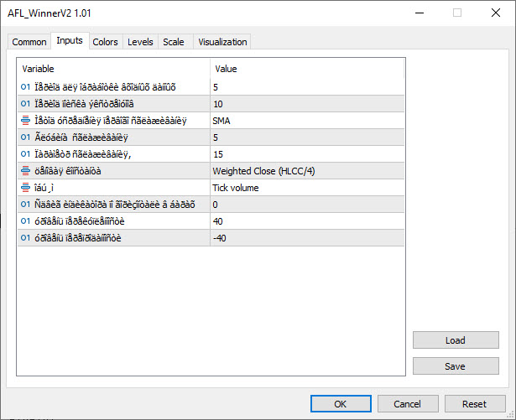Select the variable name in SMA row
This screenshot has width=516, height=420.
(x=111, y=121)
